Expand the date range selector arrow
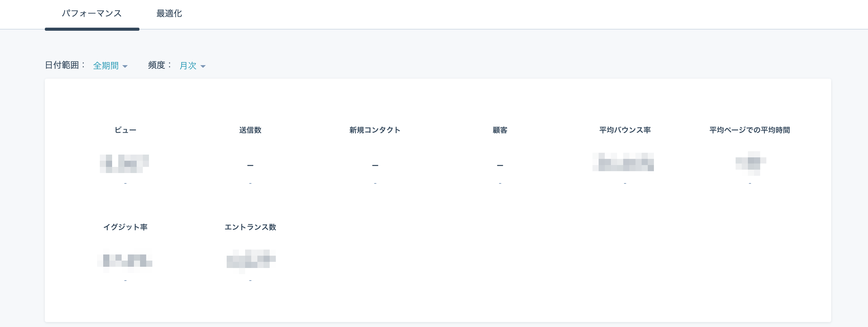 pyautogui.click(x=126, y=66)
